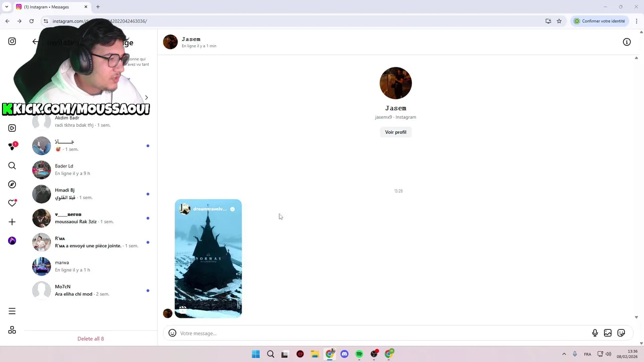Open marwa conversation

91,266
